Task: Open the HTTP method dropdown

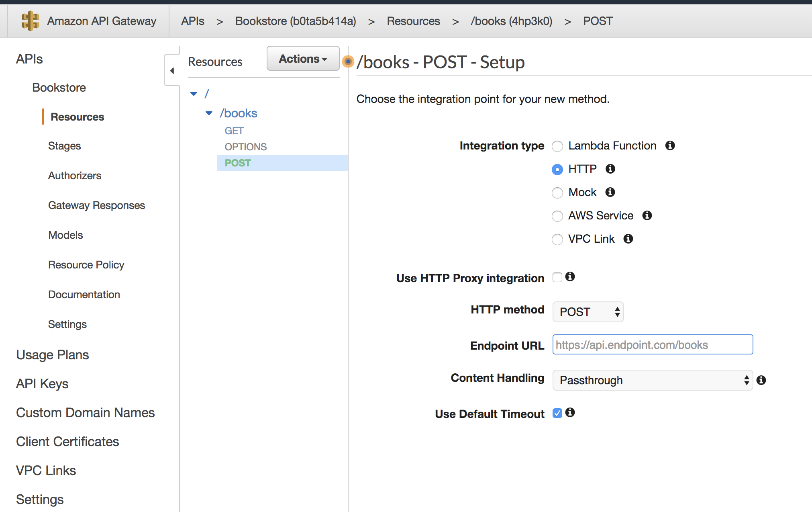Action: coord(588,312)
